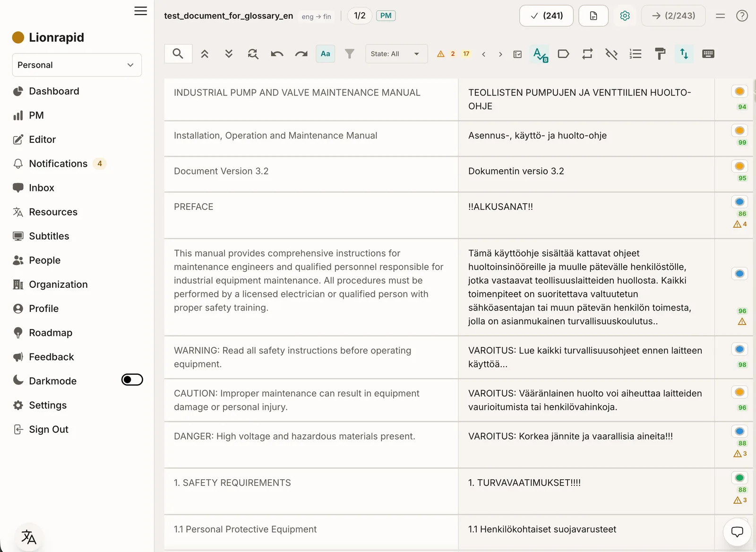Click the Lionrapid logo

point(48,37)
